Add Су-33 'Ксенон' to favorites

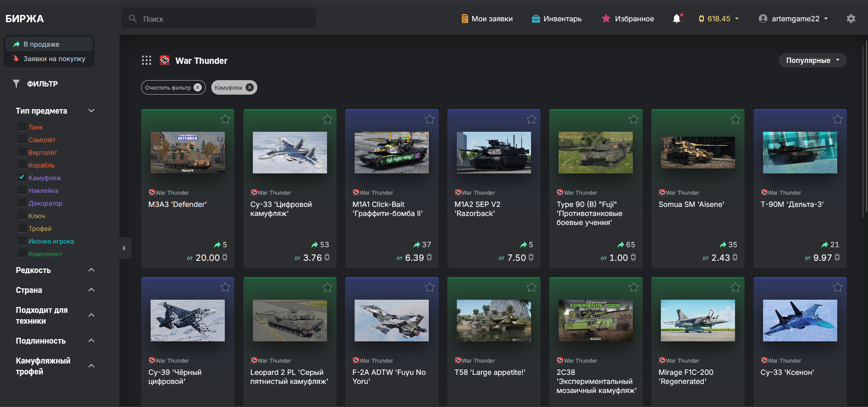click(837, 287)
